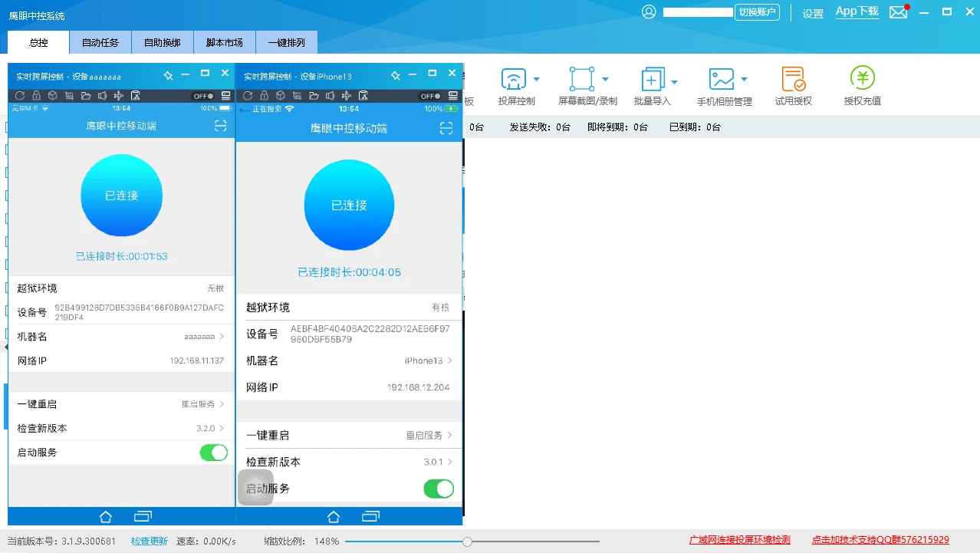Click screenshot crop icon in iPhone13 window

coord(296,96)
